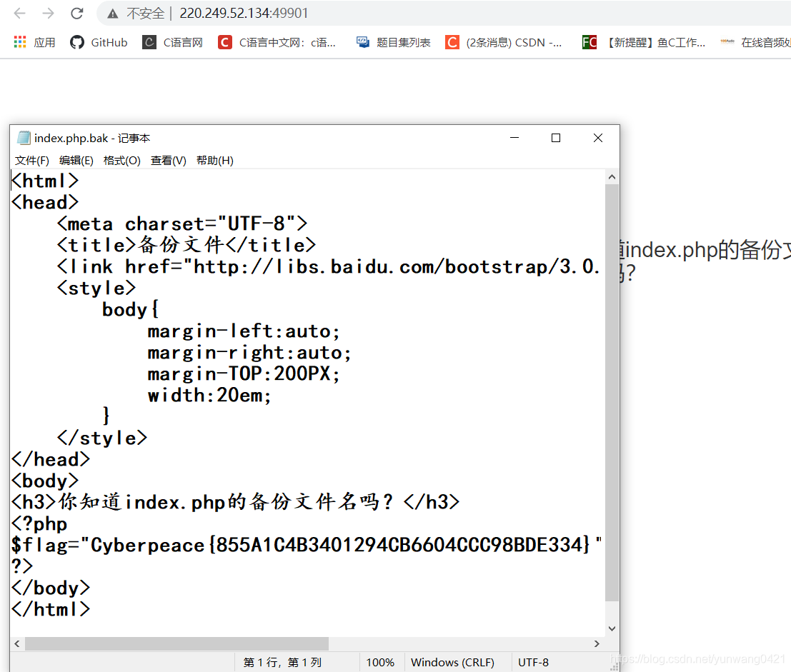The image size is (791, 672).
Task: Click the closing </html> line
Action: pyautogui.click(x=51, y=609)
